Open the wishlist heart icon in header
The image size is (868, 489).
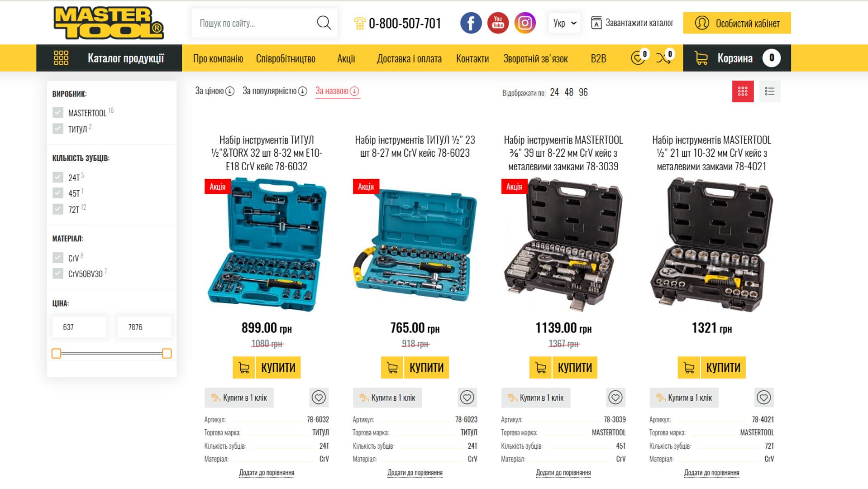(639, 58)
